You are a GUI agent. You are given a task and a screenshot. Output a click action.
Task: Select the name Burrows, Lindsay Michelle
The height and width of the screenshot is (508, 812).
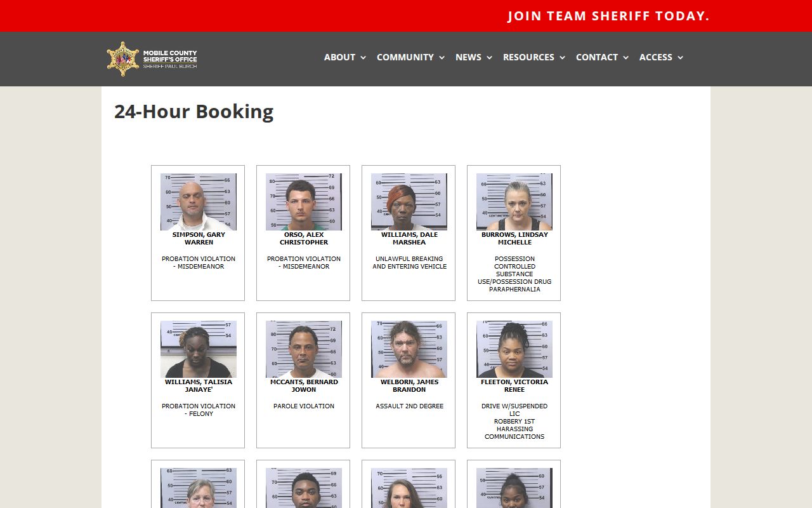tap(514, 238)
